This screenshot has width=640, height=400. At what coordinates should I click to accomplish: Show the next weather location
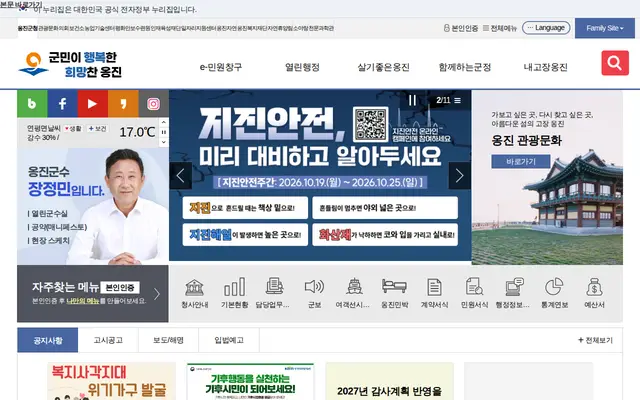[x=164, y=142]
